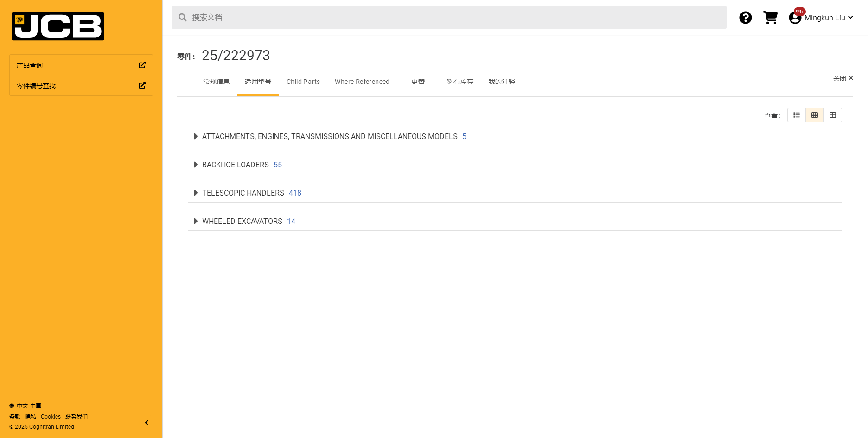Click the count 55 next to BACKHOE LOADERS
868x438 pixels.
(x=278, y=165)
